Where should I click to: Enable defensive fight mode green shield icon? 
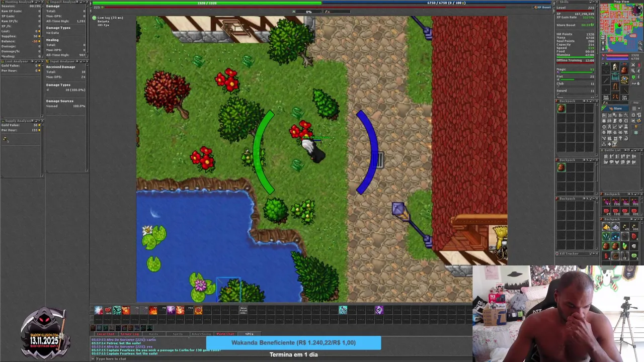pyautogui.click(x=633, y=77)
